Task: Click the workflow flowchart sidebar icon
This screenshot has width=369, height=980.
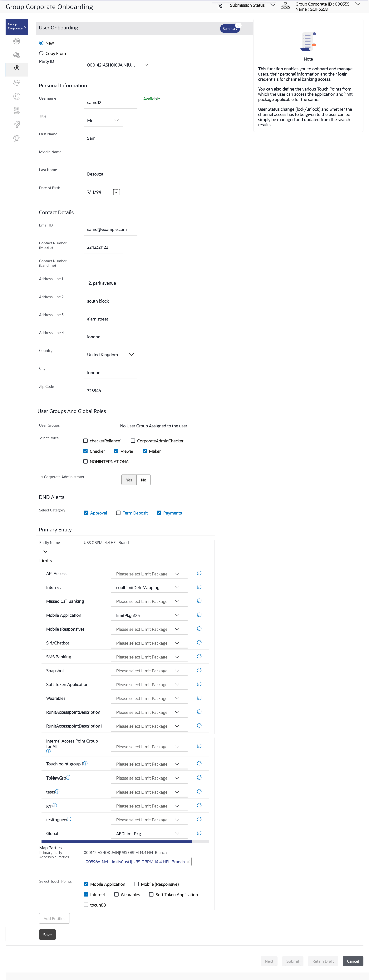Action: [x=17, y=124]
